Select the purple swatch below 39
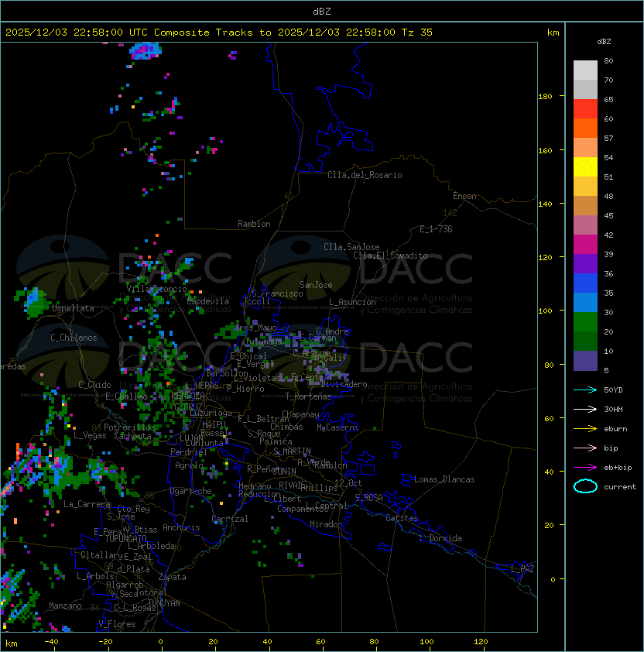 585,264
